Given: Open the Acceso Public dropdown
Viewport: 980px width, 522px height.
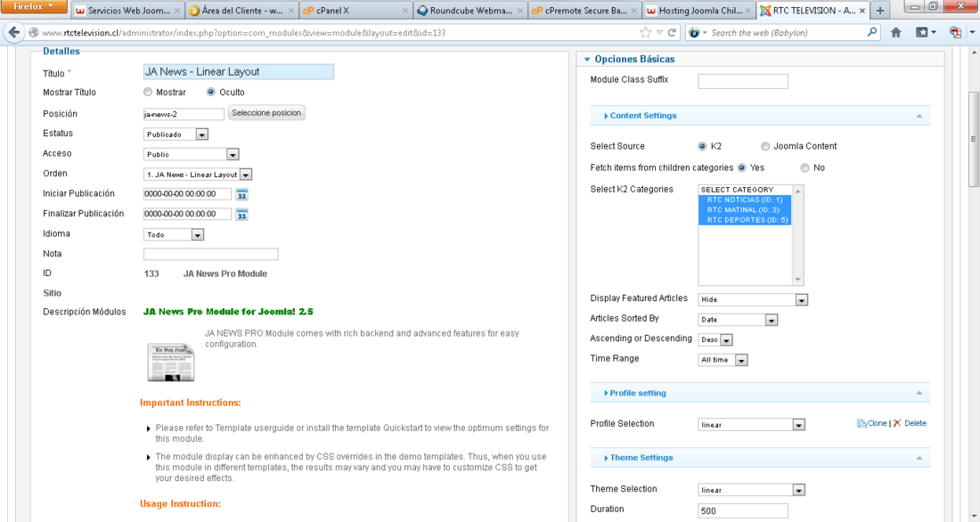Looking at the screenshot, I should click(192, 154).
